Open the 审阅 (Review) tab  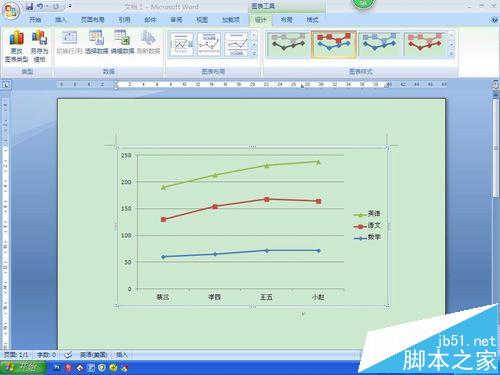coord(176,20)
